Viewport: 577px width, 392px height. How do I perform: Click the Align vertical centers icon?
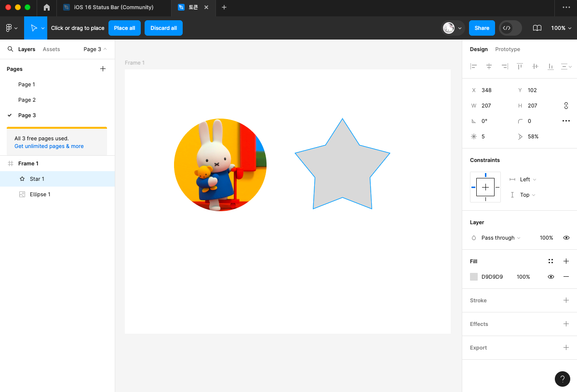(x=535, y=66)
